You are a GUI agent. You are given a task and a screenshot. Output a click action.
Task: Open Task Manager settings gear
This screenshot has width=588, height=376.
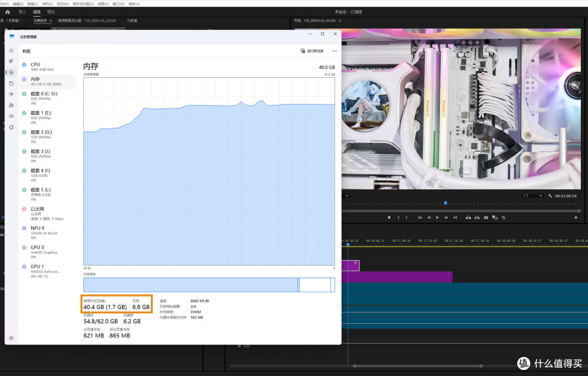pos(11,338)
